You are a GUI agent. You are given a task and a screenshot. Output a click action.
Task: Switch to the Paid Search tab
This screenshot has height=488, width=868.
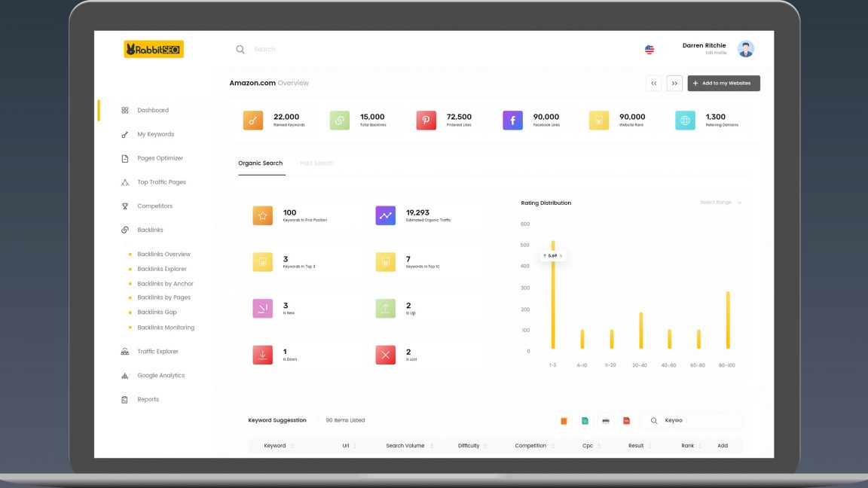coord(316,163)
